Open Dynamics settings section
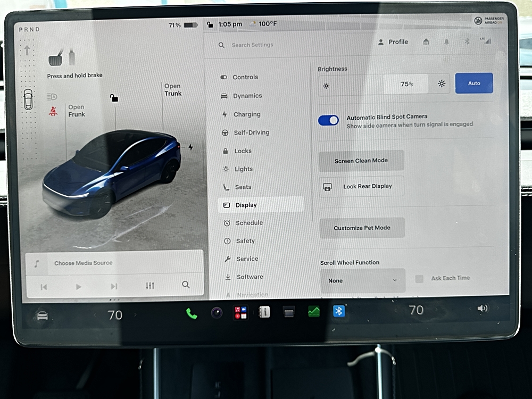Image resolution: width=532 pixels, height=399 pixels. [241, 96]
